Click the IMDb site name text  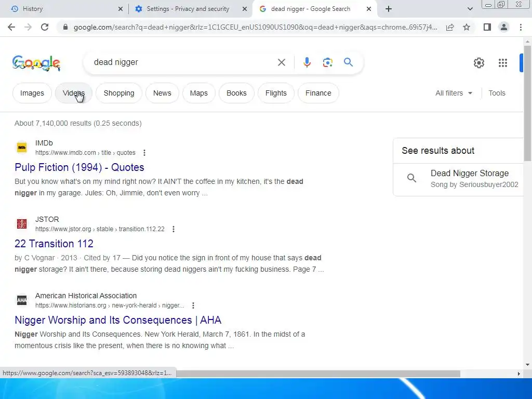click(44, 143)
